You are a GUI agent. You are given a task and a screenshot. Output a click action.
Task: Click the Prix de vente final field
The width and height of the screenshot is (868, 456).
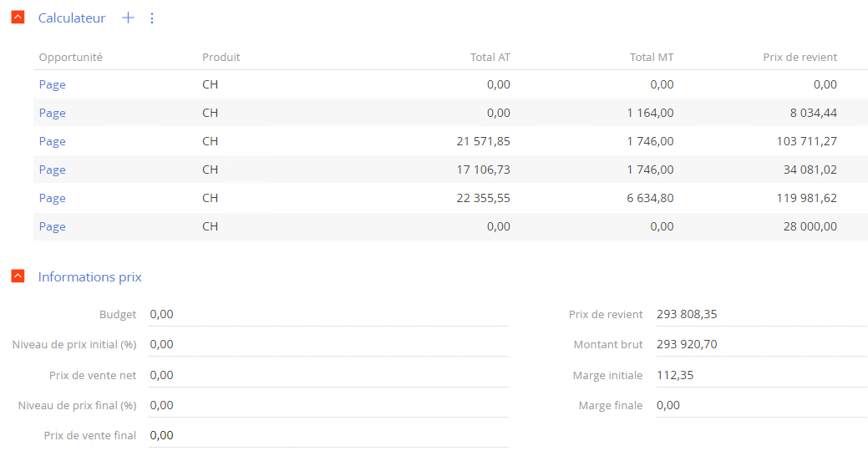(329, 435)
